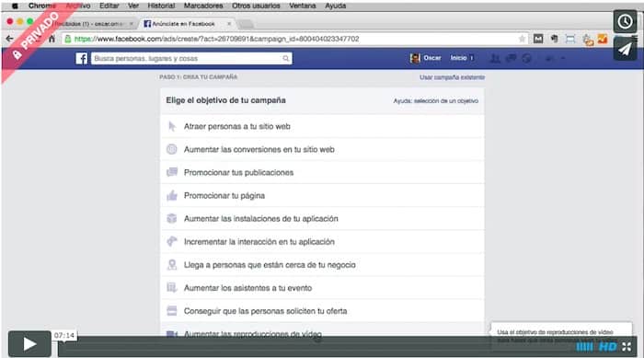Click the post icon beside Promocionar tus publicaciones
Screen dimensions: 644x358
[x=172, y=172]
